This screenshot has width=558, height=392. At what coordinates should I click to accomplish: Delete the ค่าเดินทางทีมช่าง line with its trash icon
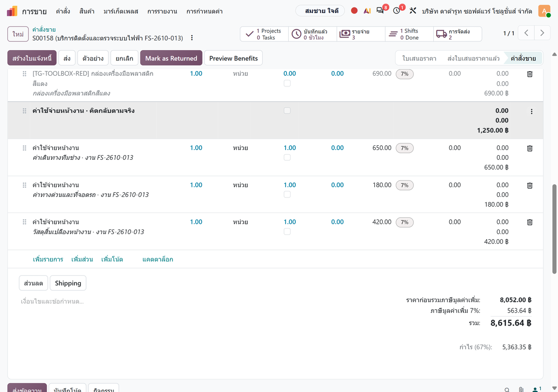529,148
